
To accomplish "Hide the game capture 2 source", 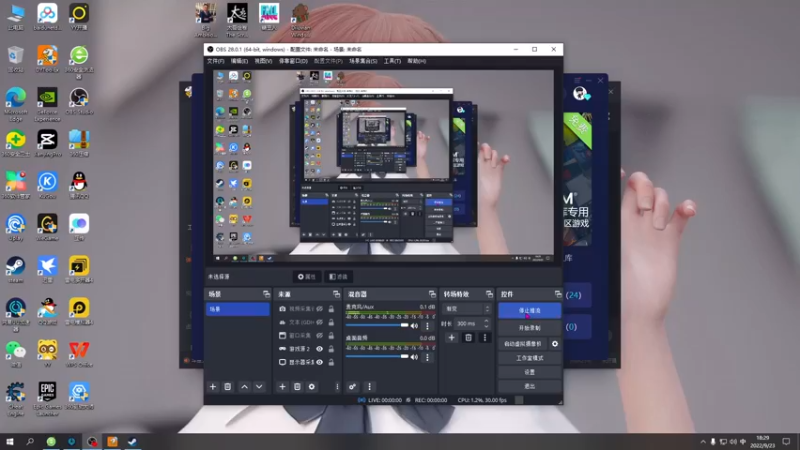I will point(319,349).
